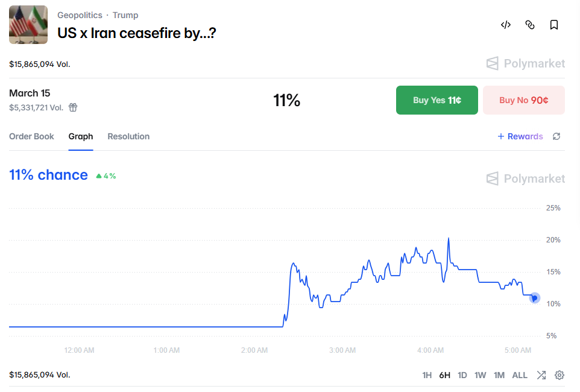Image resolution: width=580 pixels, height=392 pixels.
Task: Choose the 1W chart interval
Action: point(480,375)
